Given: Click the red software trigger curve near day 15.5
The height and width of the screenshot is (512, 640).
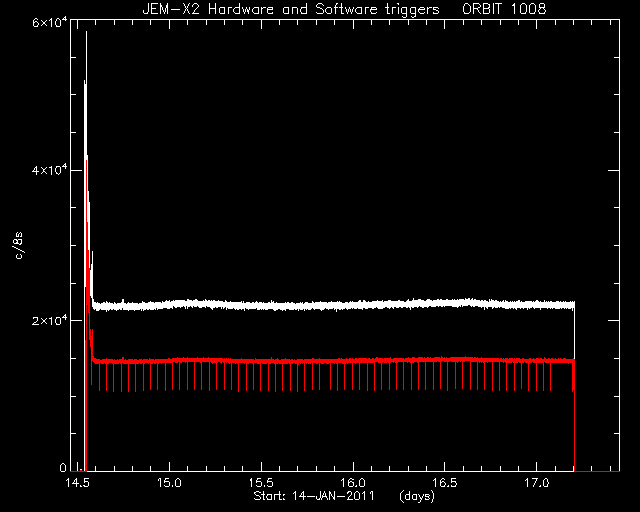Looking at the screenshot, I should (x=261, y=361).
